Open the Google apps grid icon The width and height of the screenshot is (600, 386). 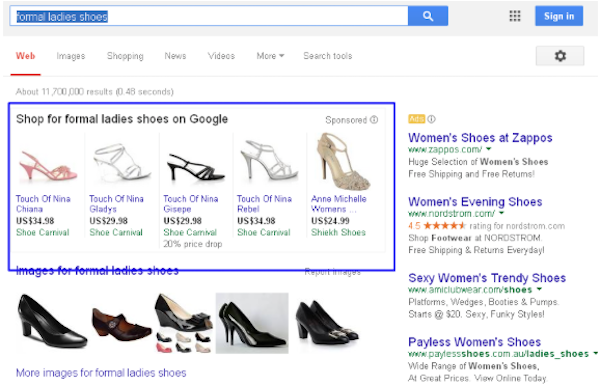tap(515, 16)
